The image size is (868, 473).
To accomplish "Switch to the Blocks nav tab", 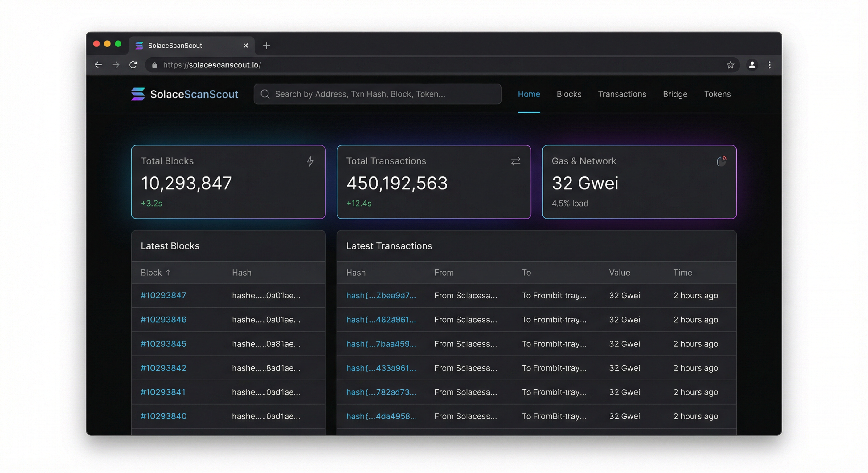I will click(569, 94).
